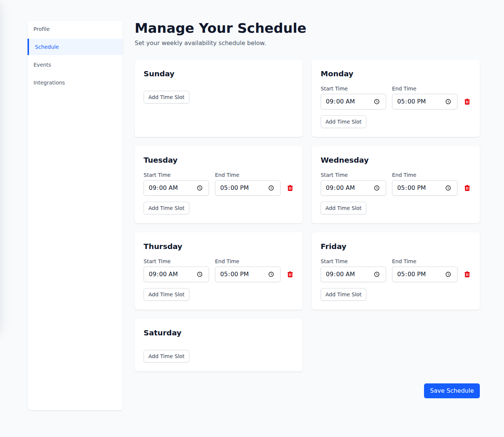Add a time slot for Saturday
This screenshot has width=504, height=437.
166,356
